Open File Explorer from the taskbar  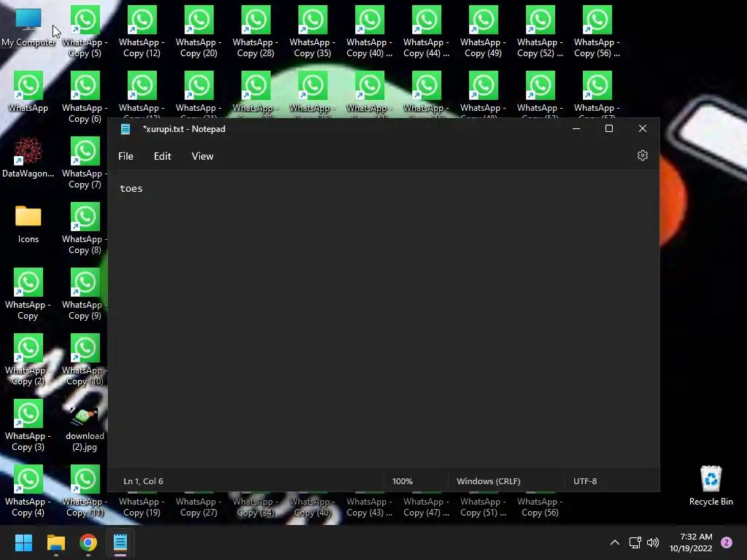tap(55, 542)
